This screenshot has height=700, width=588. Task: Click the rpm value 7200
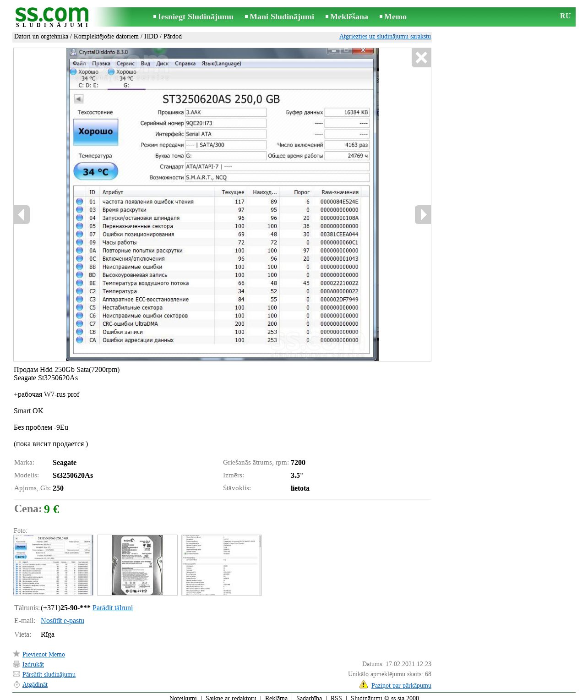pos(298,463)
